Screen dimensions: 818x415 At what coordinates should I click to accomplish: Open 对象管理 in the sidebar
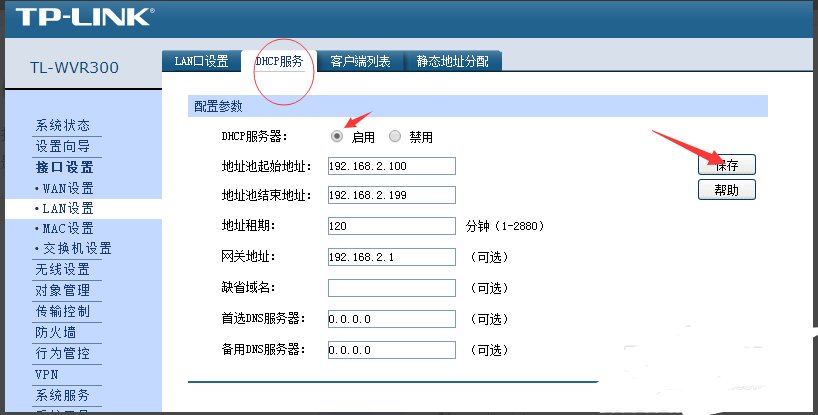tap(63, 290)
